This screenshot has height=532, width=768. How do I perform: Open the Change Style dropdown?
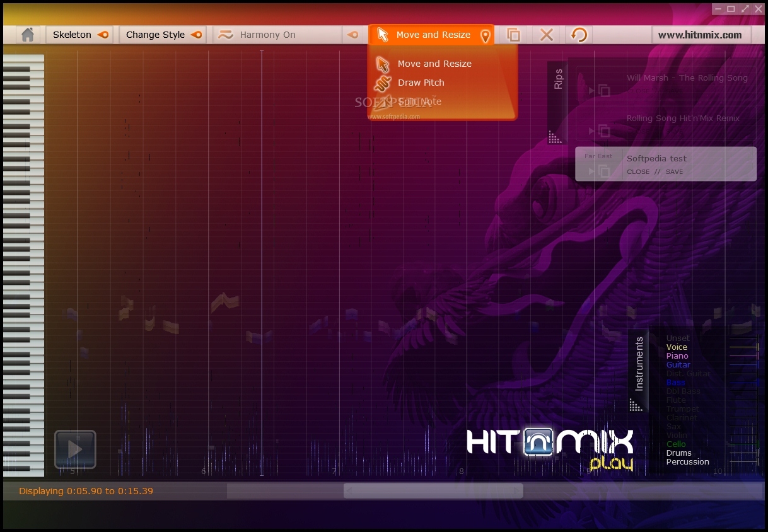pyautogui.click(x=197, y=35)
